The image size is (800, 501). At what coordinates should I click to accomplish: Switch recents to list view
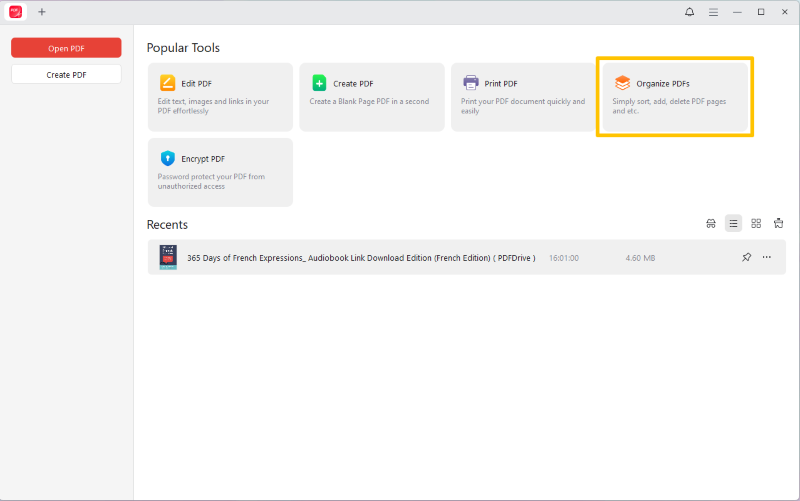(x=733, y=224)
